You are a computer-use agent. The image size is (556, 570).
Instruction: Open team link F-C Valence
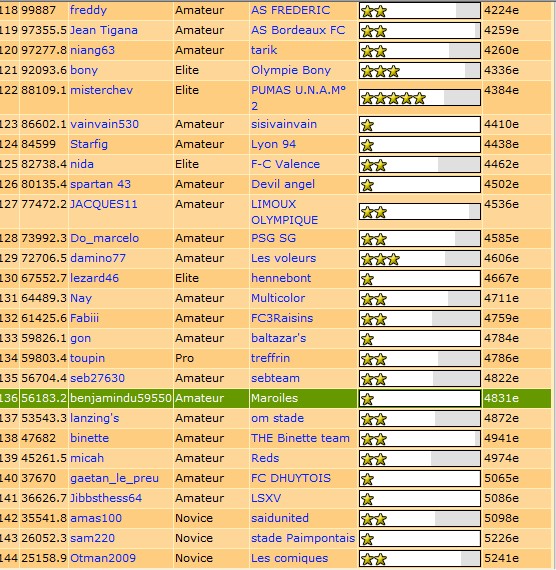(x=285, y=164)
